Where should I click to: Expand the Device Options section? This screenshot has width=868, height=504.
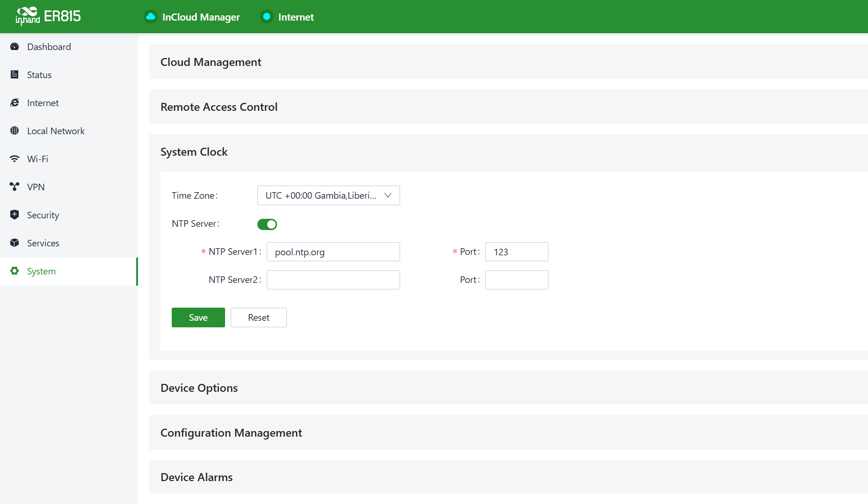[x=199, y=388]
